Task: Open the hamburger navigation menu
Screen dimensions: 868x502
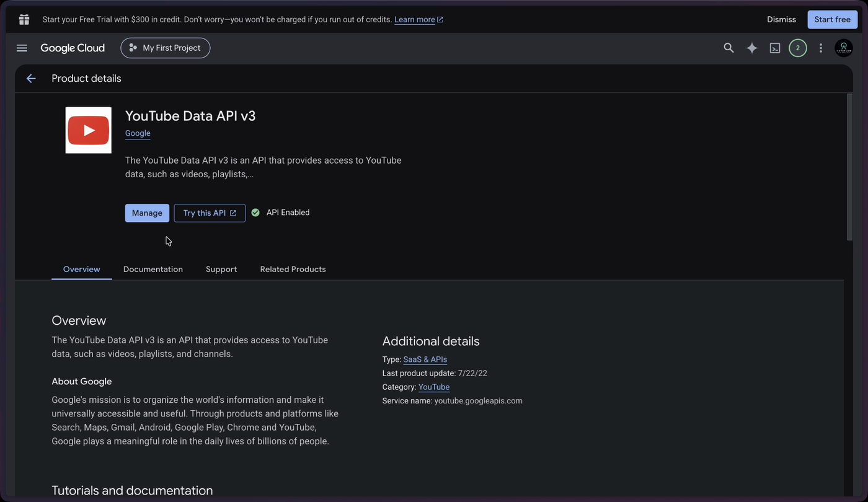Action: coord(22,48)
